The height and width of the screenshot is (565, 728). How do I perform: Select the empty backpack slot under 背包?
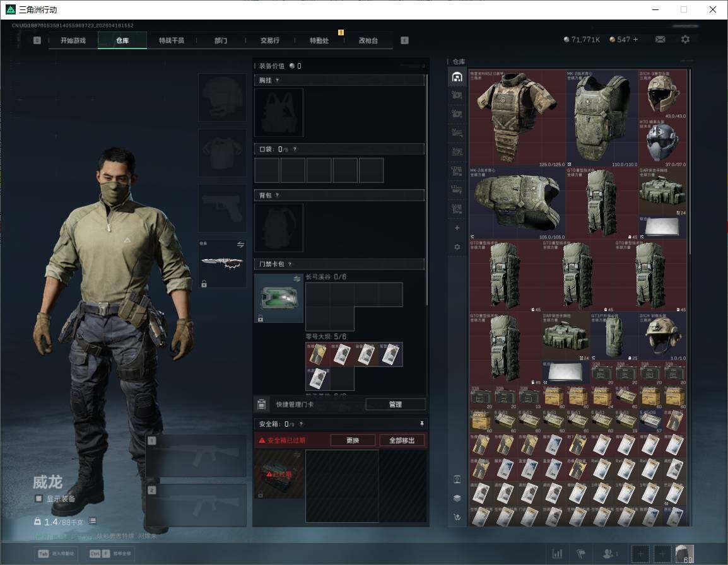pyautogui.click(x=279, y=228)
